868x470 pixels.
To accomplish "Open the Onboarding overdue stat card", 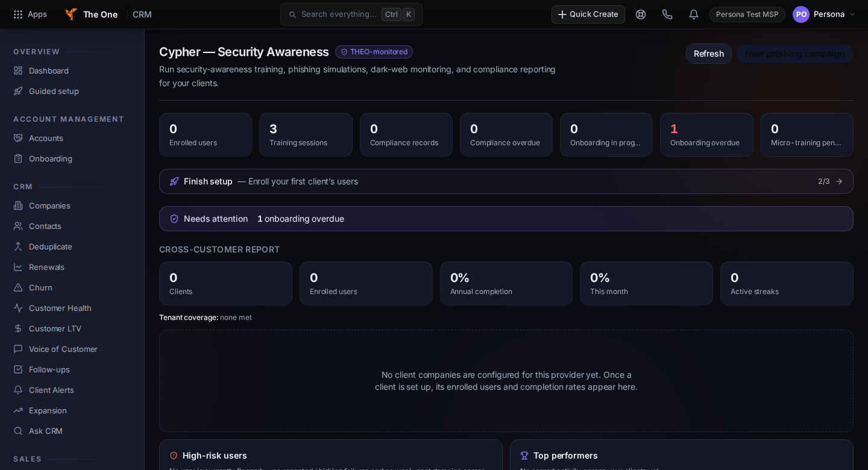I will pos(706,135).
